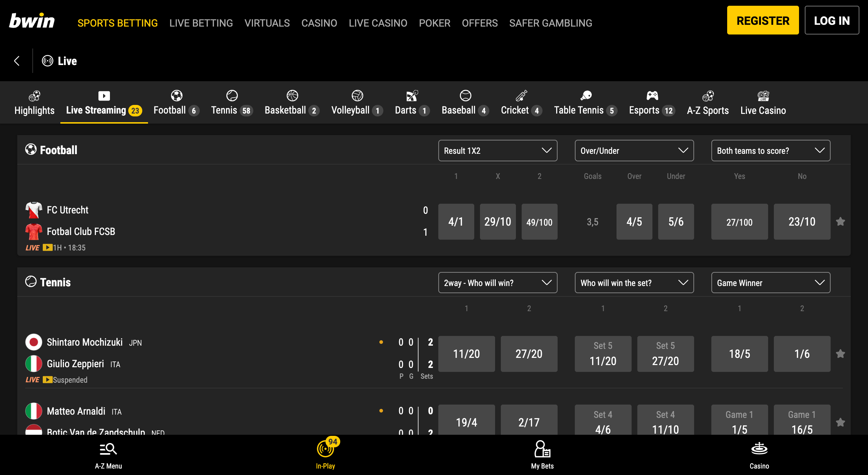The width and height of the screenshot is (868, 475).
Task: Click the Live Casino icon in sports bar
Action: point(763,96)
